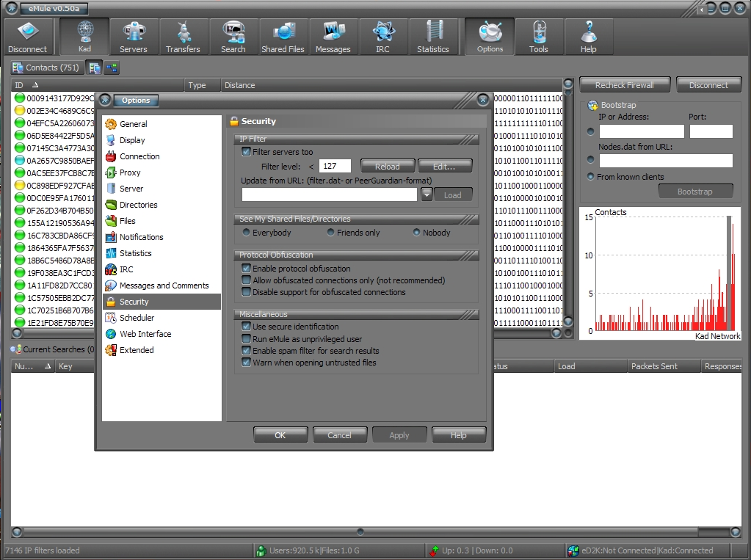Click the Users status bar icon
This screenshot has height=560, width=751.
click(x=261, y=551)
